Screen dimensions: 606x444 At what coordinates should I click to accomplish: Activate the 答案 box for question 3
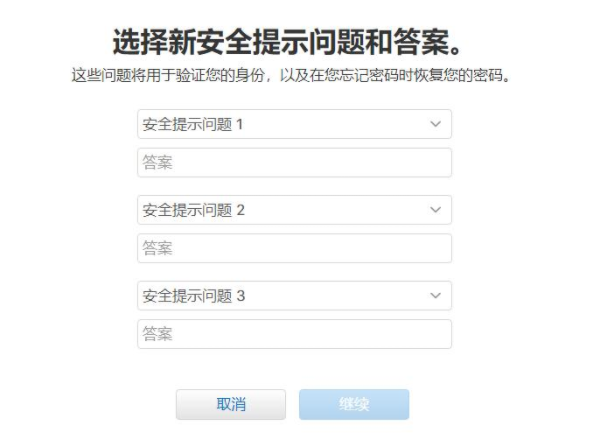294,334
